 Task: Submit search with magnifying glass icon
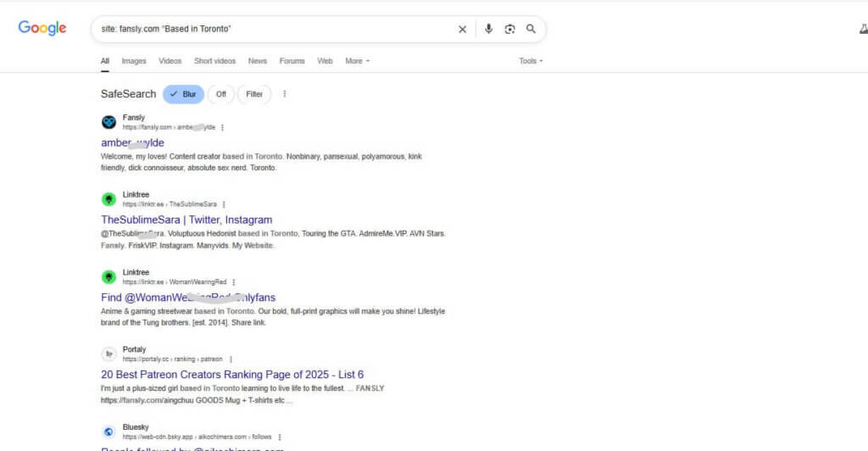pyautogui.click(x=531, y=29)
